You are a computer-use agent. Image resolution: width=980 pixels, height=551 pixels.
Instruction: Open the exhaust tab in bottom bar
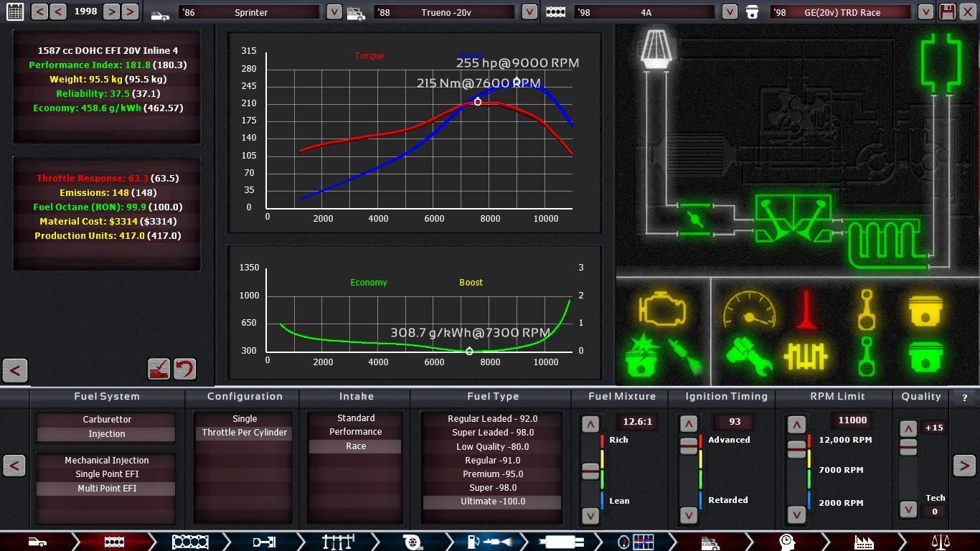point(560,542)
